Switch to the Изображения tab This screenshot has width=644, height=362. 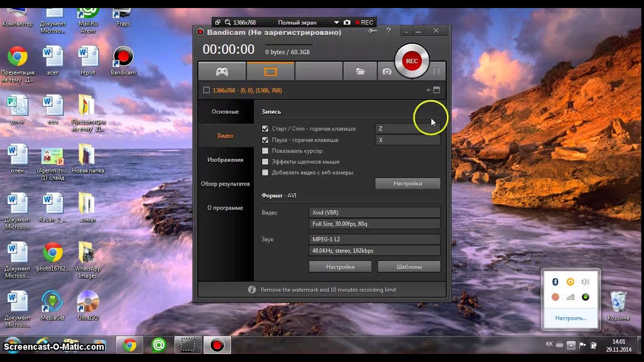(225, 160)
